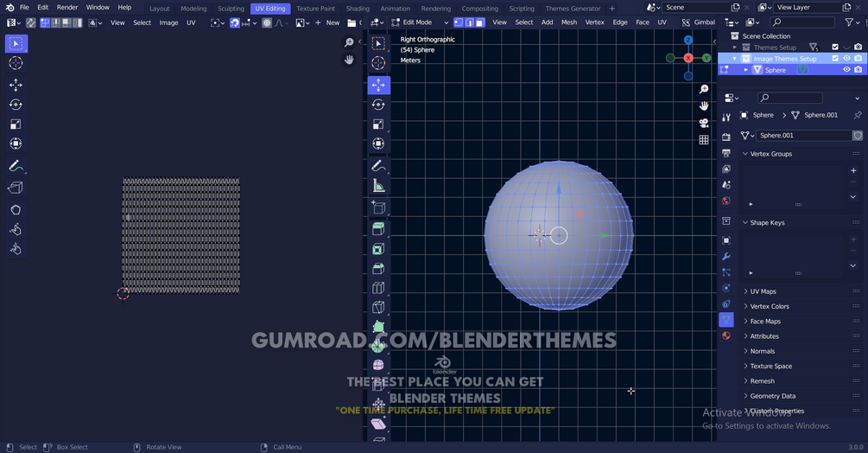Add a new workspace with the plus tab
Viewport: 868px width, 453px height.
[x=611, y=9]
